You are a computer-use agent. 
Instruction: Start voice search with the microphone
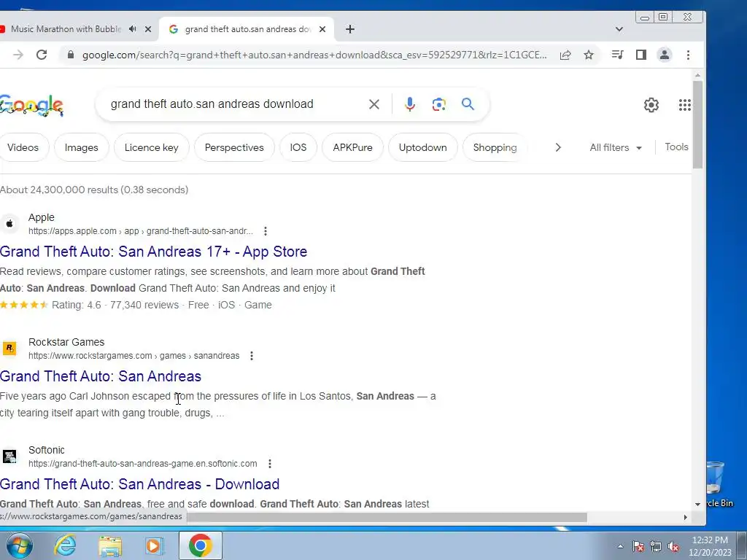tap(410, 104)
